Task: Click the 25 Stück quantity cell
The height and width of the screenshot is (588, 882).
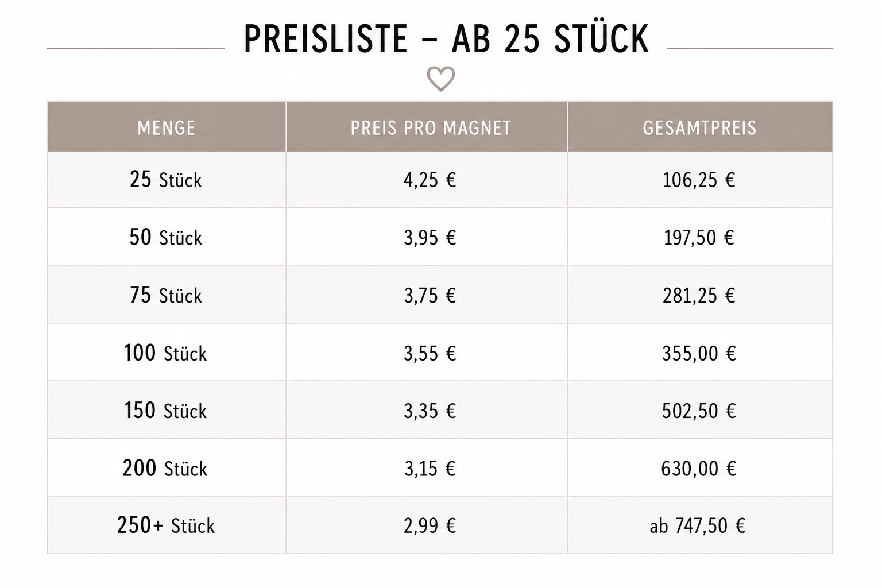Action: 166,180
